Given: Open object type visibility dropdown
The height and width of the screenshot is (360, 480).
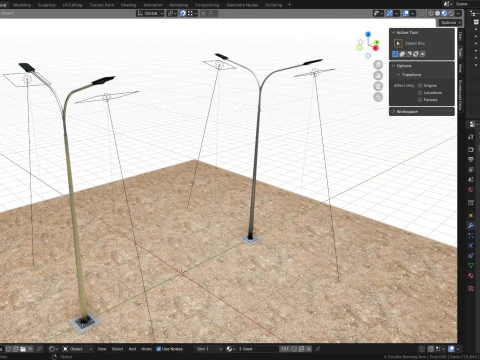Looking at the screenshot, I should [378, 13].
